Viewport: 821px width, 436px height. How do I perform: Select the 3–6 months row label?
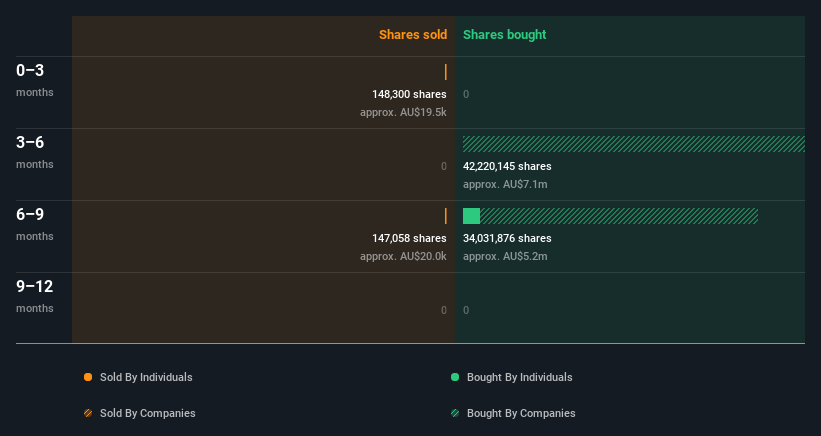click(x=35, y=152)
